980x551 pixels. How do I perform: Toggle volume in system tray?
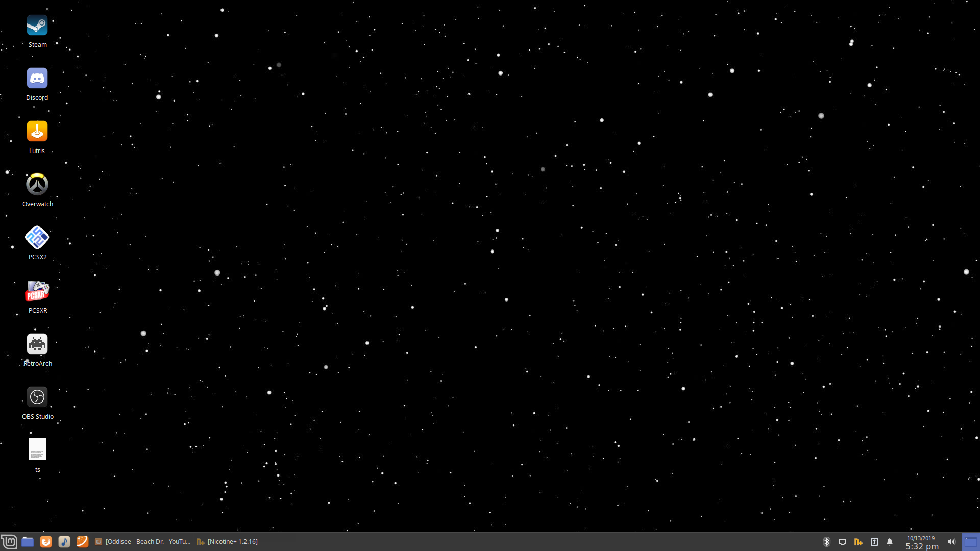pyautogui.click(x=952, y=542)
